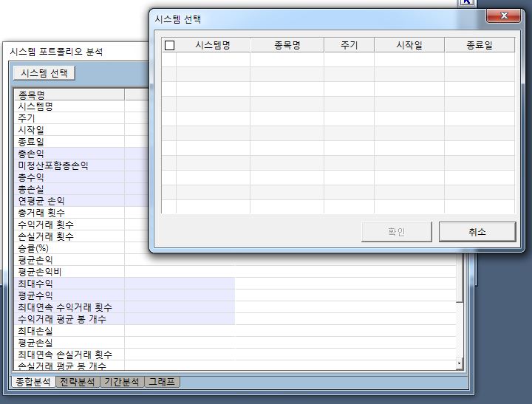Click the 종목명 column header in dialog
Screen dimensions: 532x404
pyautogui.click(x=287, y=45)
